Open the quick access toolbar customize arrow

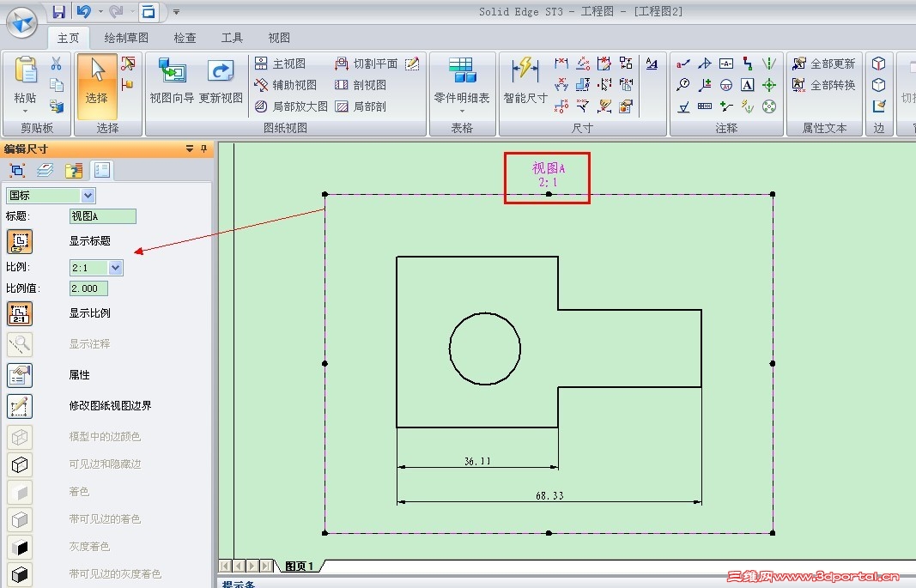click(177, 12)
